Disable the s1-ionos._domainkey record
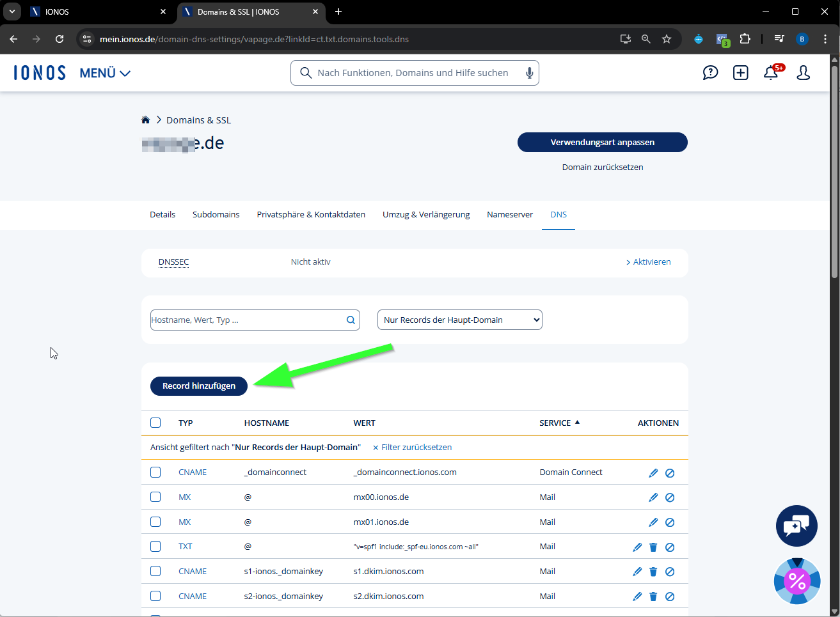The height and width of the screenshot is (617, 840). coord(670,572)
